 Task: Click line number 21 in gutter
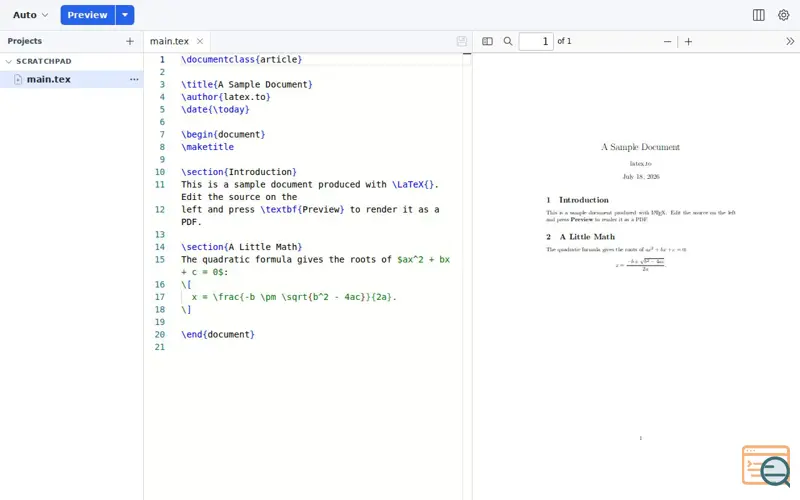pos(160,347)
